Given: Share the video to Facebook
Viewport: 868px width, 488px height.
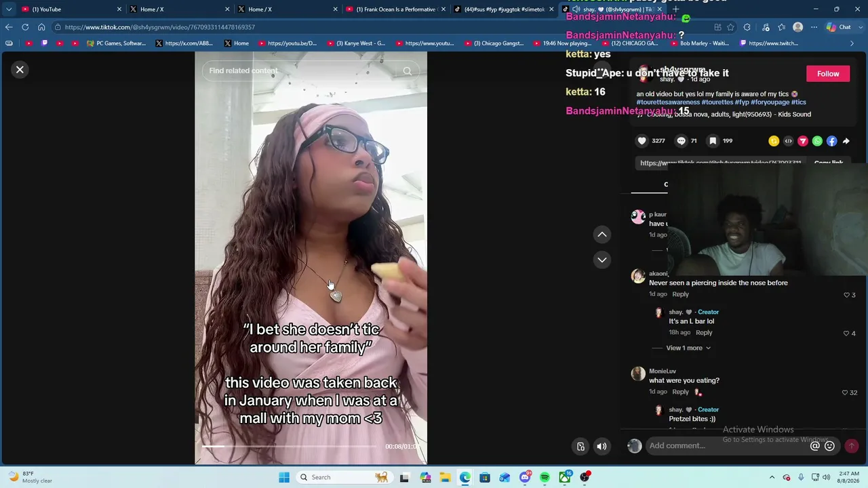Looking at the screenshot, I should tap(831, 141).
